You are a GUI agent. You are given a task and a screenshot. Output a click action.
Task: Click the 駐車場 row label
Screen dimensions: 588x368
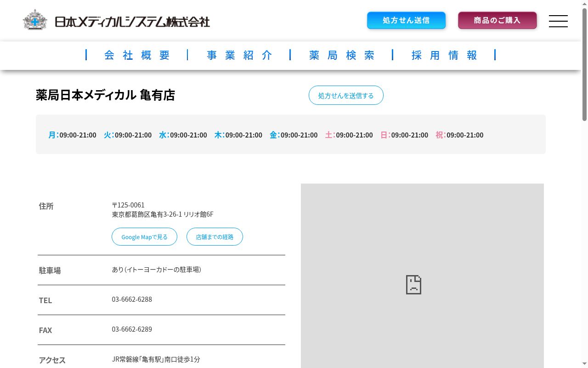click(50, 270)
